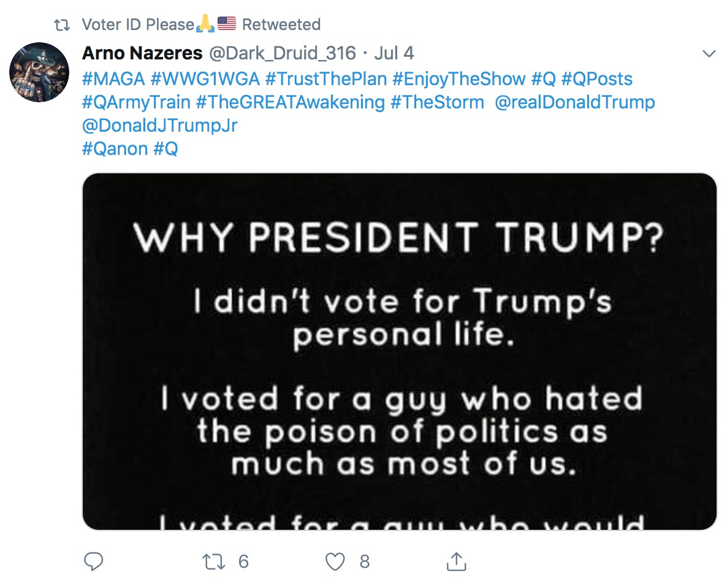The height and width of the screenshot is (588, 727).
Task: Click the Jul 4 tweet timestamp
Action: (x=394, y=54)
